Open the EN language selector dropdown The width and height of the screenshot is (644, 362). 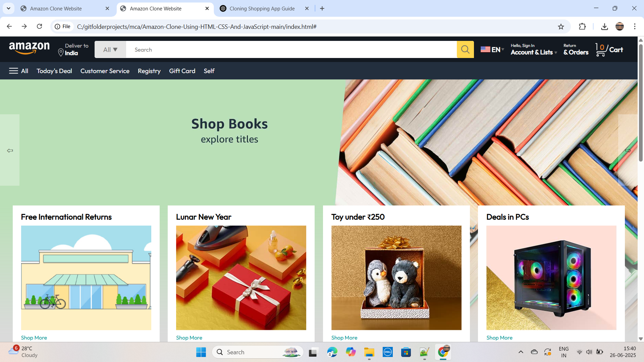coord(492,50)
